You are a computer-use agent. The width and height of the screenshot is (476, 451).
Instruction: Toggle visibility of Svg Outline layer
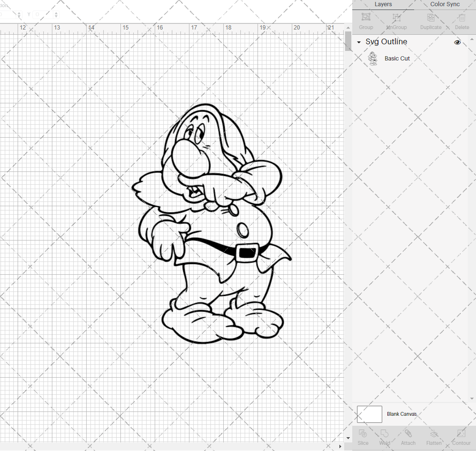457,42
